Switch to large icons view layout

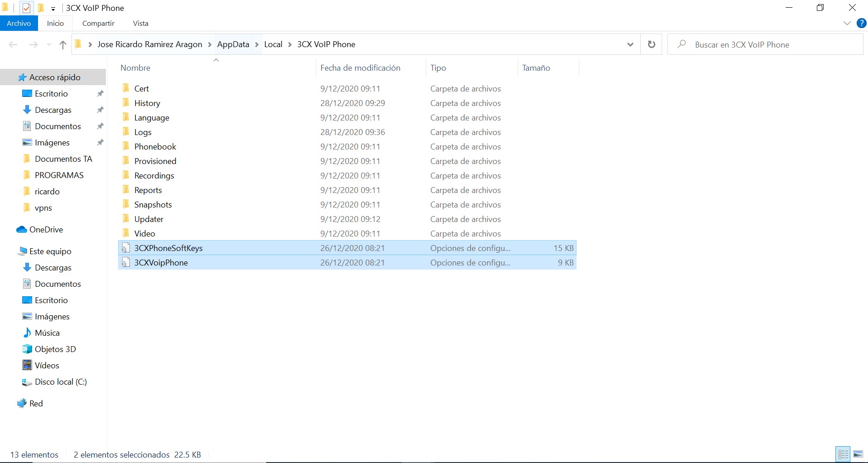[858, 454]
